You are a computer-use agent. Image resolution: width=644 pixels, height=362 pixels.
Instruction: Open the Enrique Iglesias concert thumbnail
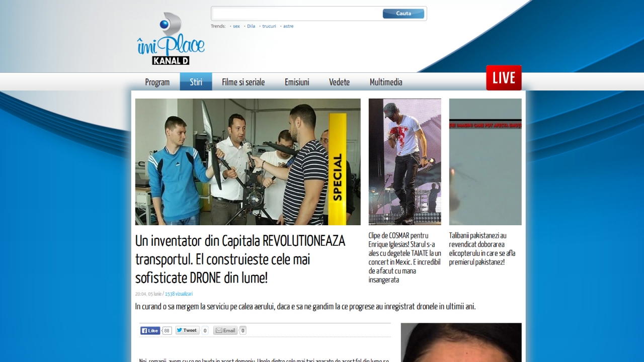(x=405, y=161)
